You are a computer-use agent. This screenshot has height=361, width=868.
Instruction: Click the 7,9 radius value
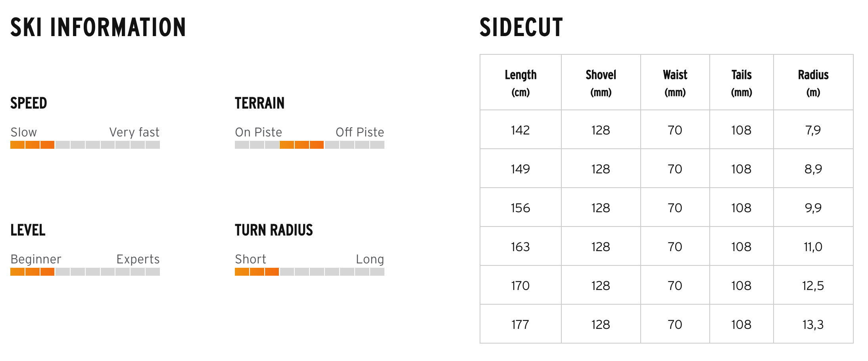(813, 130)
